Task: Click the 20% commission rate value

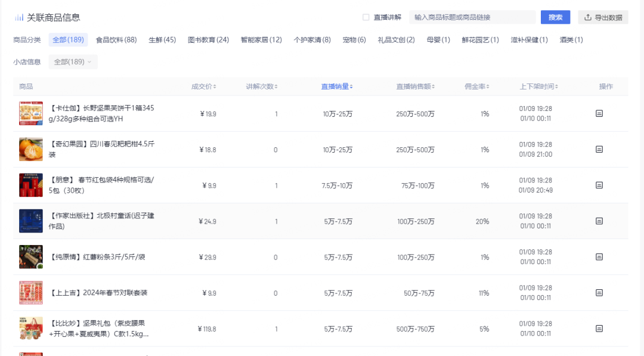Action: click(x=482, y=221)
